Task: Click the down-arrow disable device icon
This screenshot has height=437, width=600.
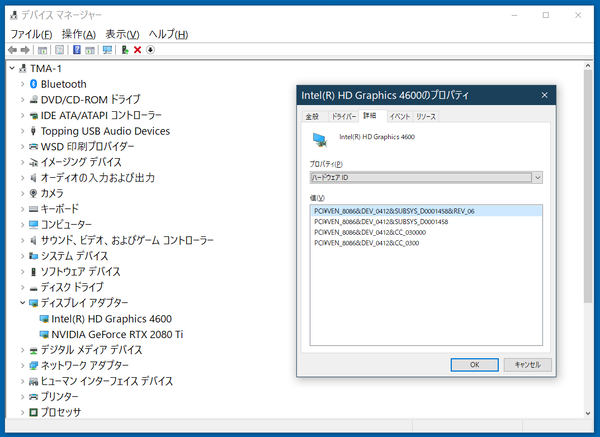Action: click(150, 50)
